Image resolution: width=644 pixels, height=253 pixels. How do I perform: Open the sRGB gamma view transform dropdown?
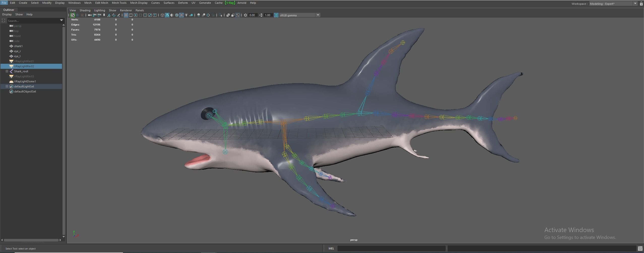[x=318, y=15]
